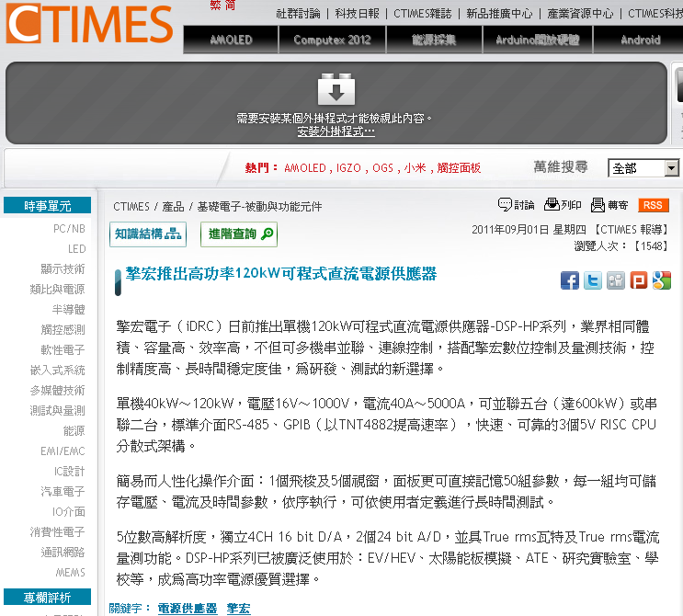This screenshot has height=616, width=683.
Task: Open IC設計 sidebar category
Action: click(69, 472)
